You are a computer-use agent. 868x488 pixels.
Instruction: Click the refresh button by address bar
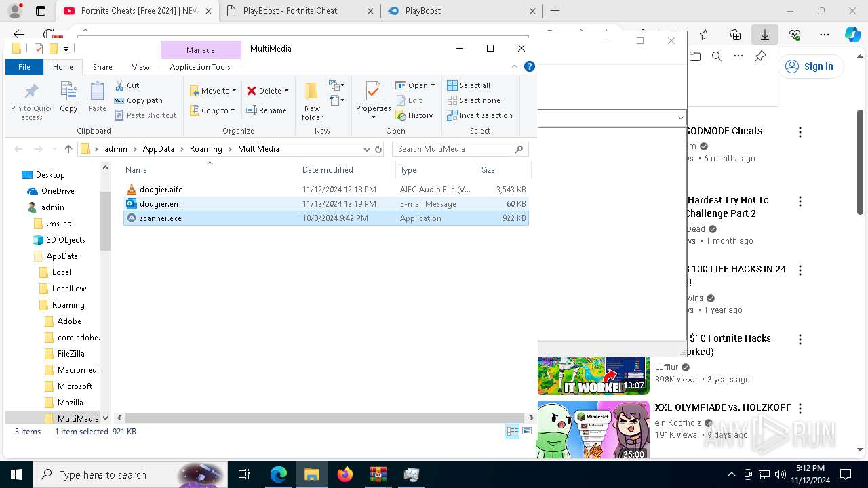[x=378, y=149]
